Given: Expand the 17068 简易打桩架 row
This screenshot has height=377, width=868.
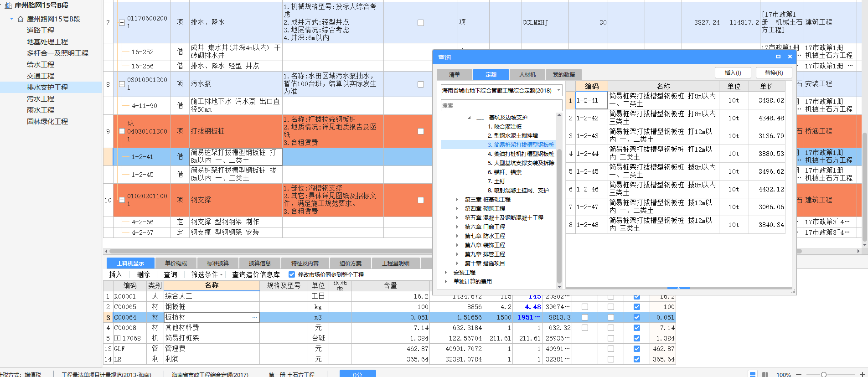Looking at the screenshot, I should (117, 338).
